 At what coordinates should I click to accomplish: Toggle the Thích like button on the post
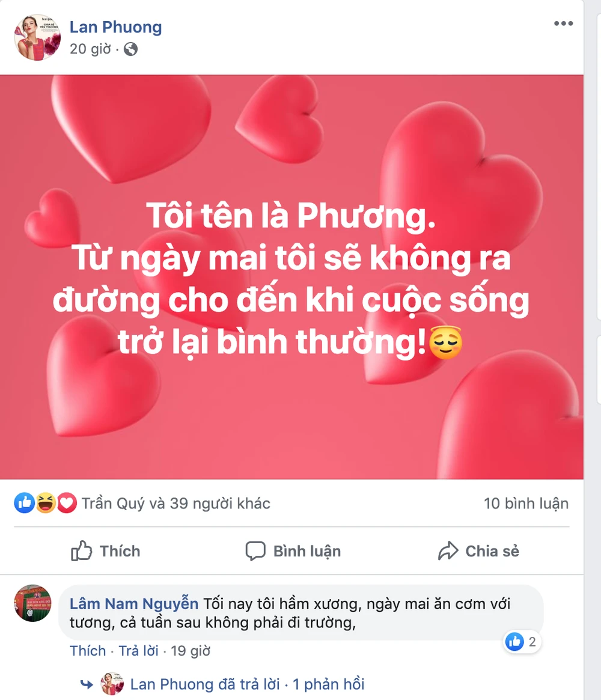(x=105, y=551)
